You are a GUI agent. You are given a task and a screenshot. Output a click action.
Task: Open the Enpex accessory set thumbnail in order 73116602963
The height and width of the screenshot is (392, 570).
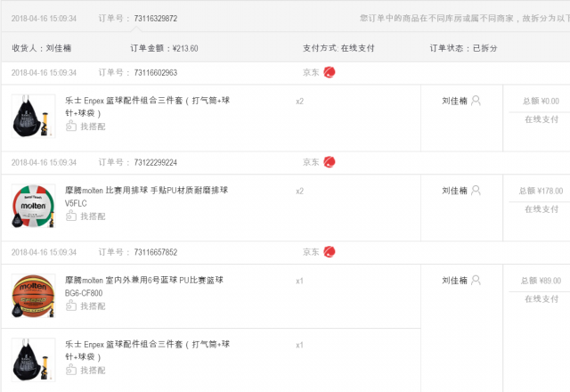tap(34, 116)
